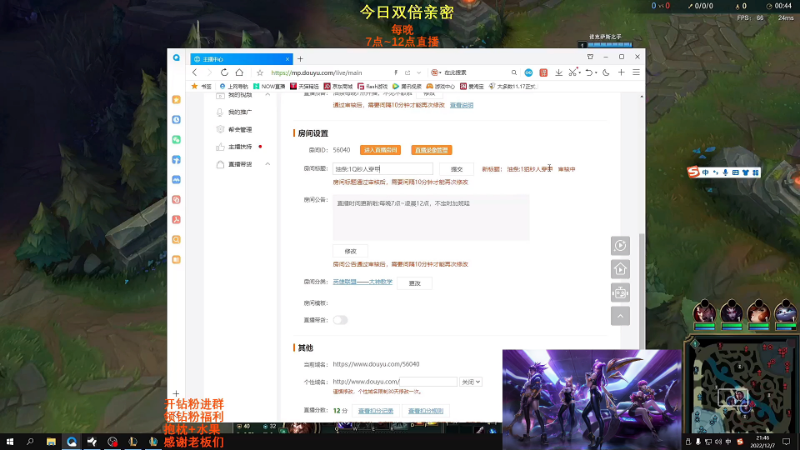Click the orange star icon in the browser sidebar
This screenshot has width=800, height=450.
coord(177,99)
